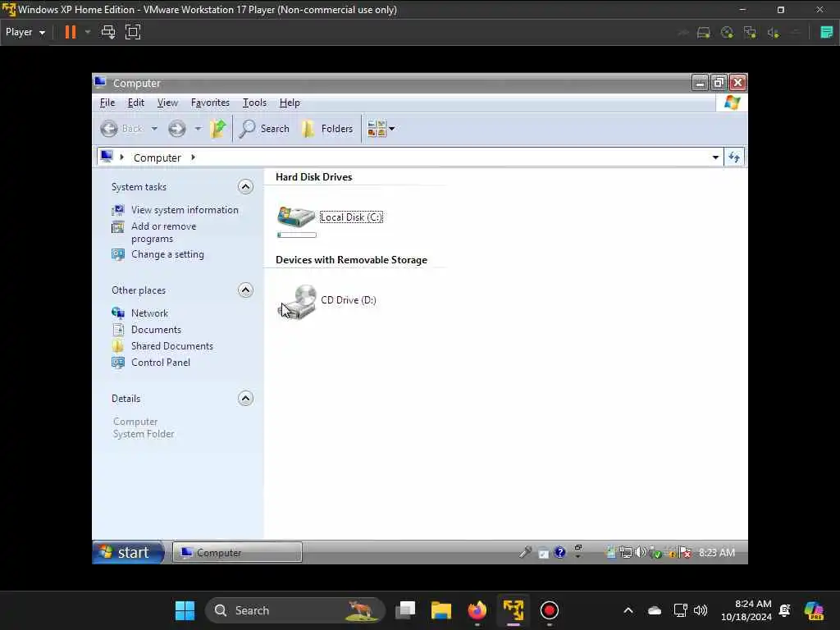
Task: Open File Explorer from host taskbar
Action: (441, 610)
